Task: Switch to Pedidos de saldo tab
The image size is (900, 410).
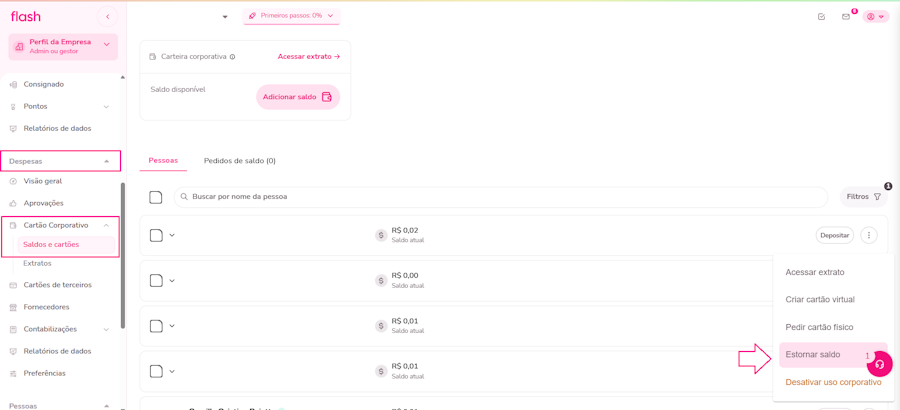Action: 240,161
